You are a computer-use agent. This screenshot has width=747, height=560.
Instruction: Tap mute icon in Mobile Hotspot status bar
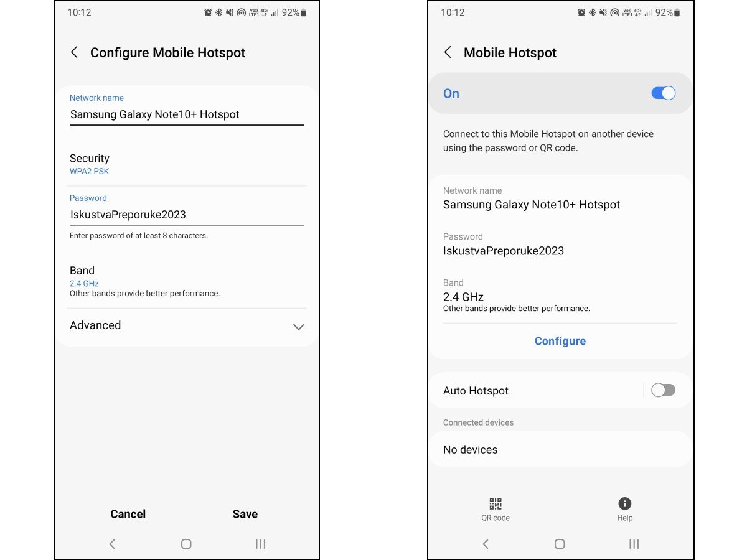603,12
